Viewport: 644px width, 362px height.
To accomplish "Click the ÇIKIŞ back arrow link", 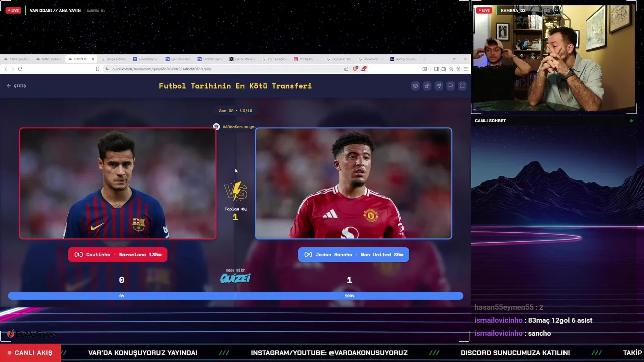I will (16, 86).
